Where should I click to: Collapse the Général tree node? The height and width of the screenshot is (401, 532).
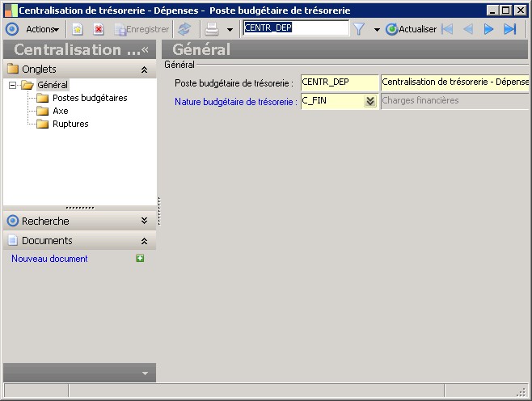pyautogui.click(x=12, y=85)
